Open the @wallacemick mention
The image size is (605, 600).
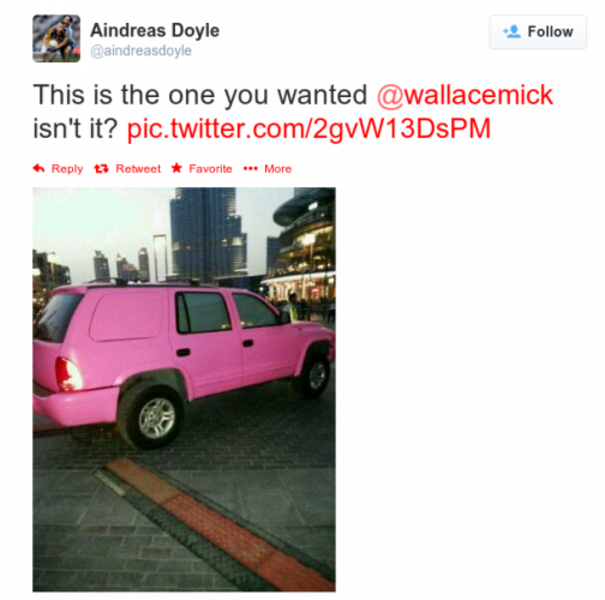pyautogui.click(x=465, y=95)
